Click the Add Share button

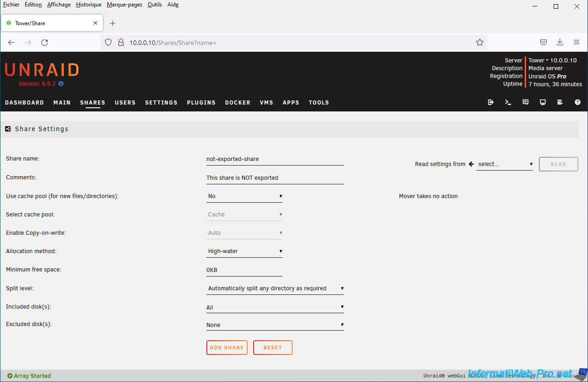[227, 348]
